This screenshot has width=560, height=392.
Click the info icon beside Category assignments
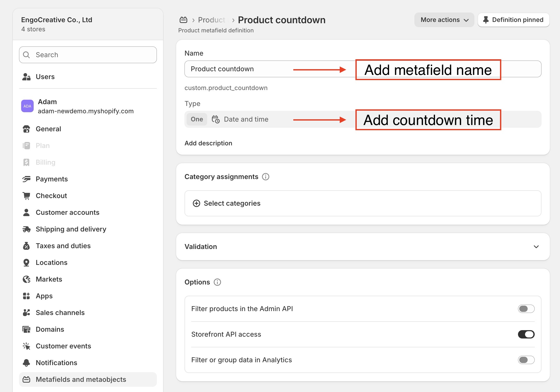[266, 177]
